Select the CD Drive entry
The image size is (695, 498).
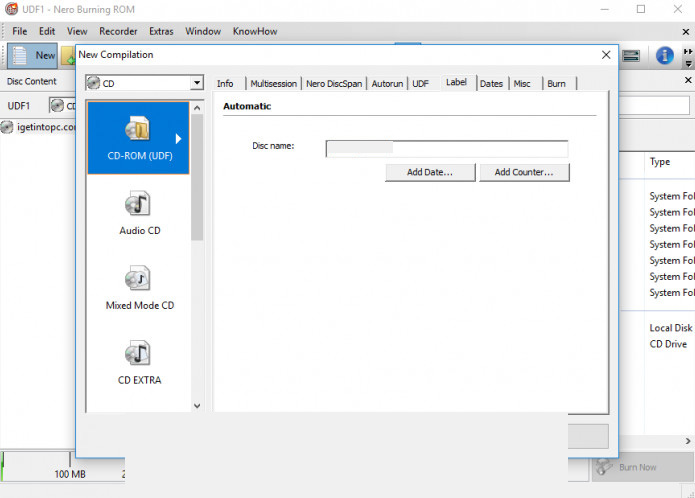pyautogui.click(x=668, y=344)
